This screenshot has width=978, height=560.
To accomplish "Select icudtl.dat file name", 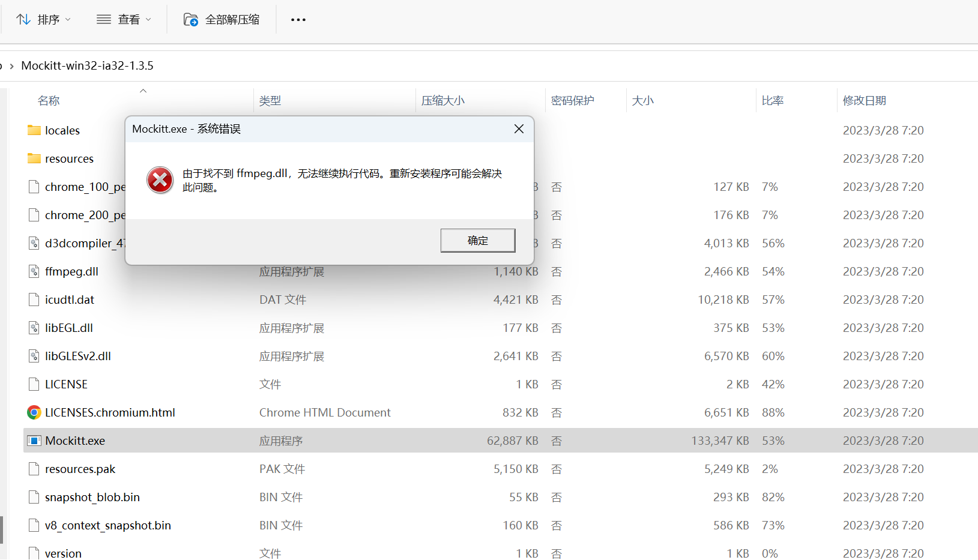I will (70, 300).
